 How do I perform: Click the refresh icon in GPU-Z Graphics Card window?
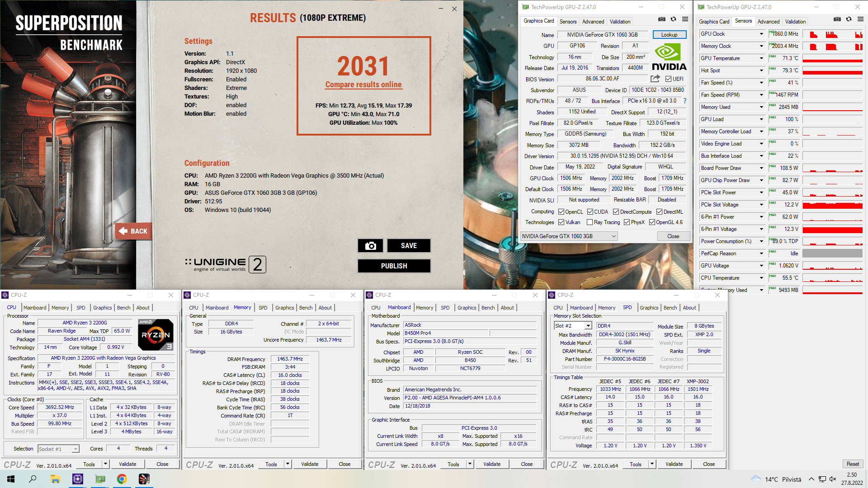coord(674,19)
